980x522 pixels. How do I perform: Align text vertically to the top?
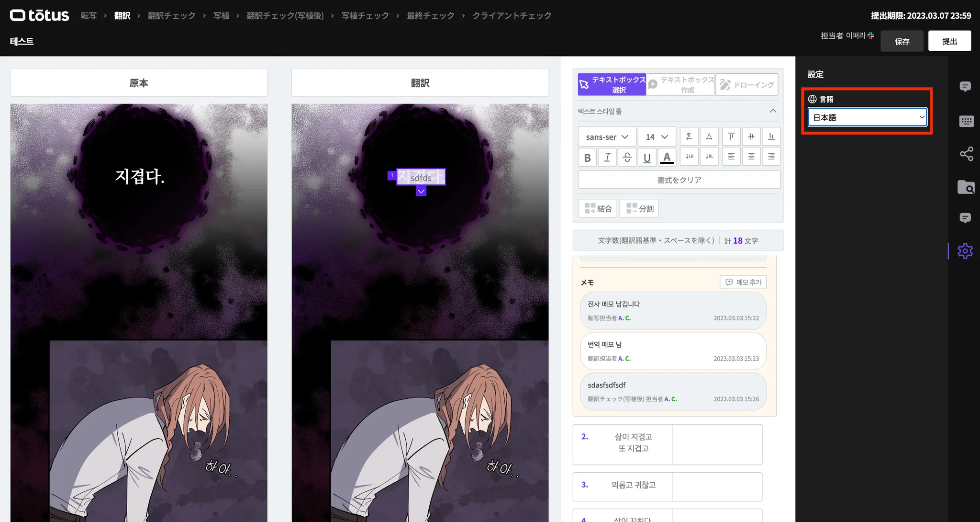click(x=731, y=136)
